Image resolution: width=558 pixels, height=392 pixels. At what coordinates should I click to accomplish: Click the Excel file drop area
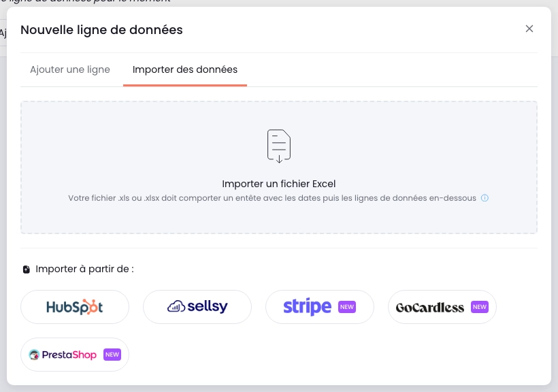coord(279,167)
